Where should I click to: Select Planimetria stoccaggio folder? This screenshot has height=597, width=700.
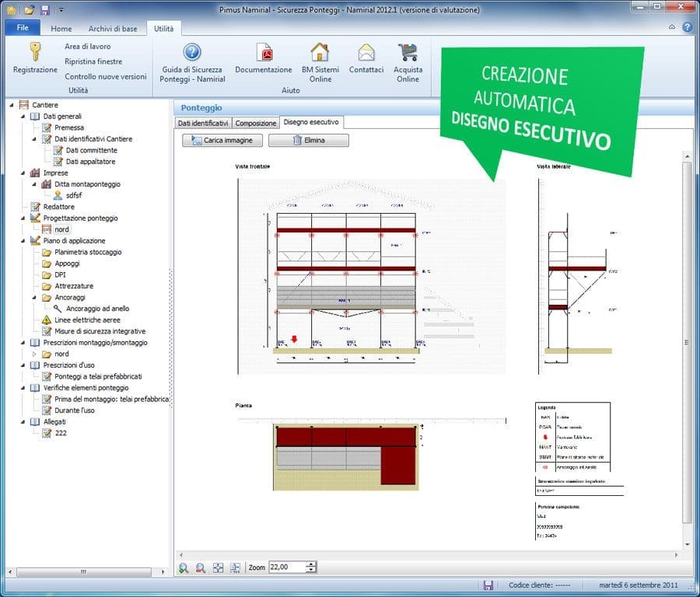click(88, 252)
